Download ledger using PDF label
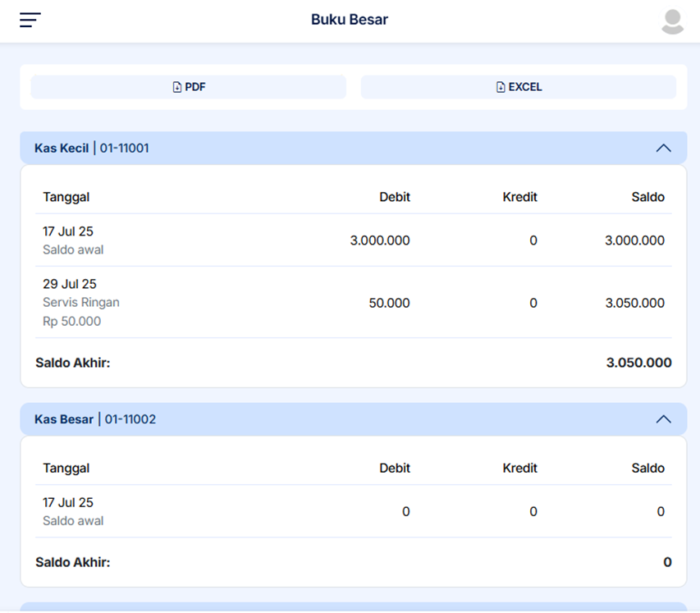Screen dimensions: 700x613 coord(195,87)
